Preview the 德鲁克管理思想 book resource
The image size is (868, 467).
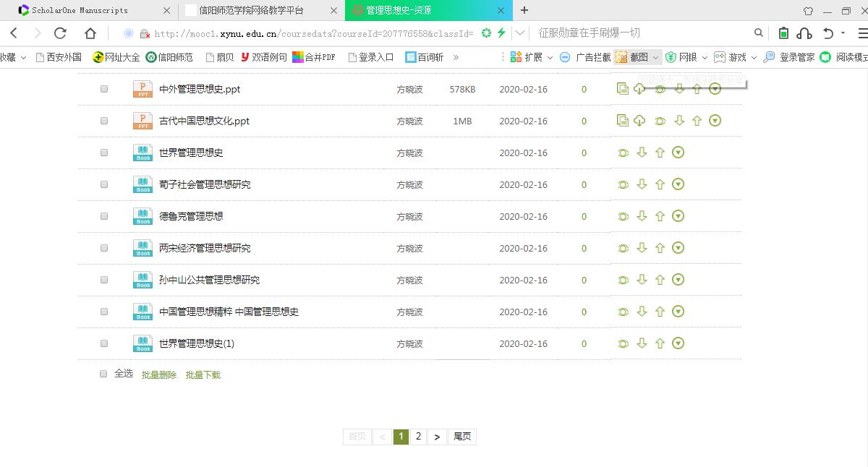pos(623,215)
